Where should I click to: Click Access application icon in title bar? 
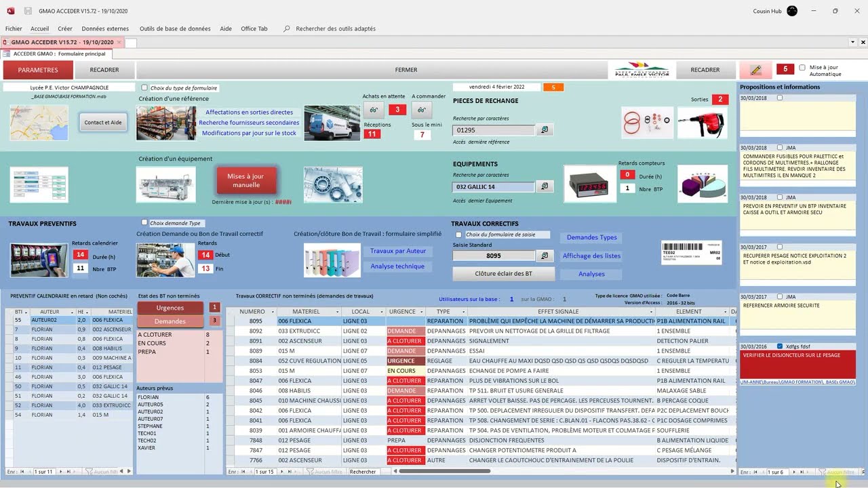10,11
